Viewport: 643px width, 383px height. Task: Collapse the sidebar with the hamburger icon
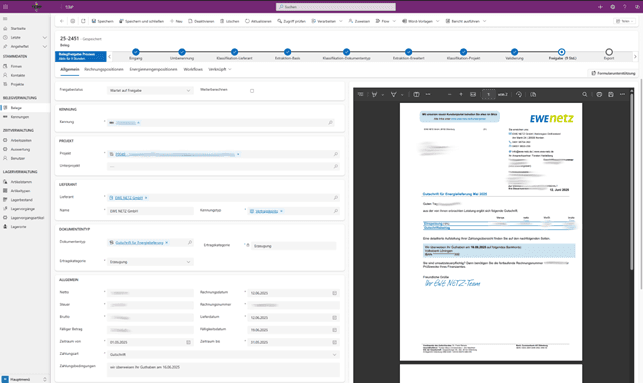pyautogui.click(x=5, y=19)
